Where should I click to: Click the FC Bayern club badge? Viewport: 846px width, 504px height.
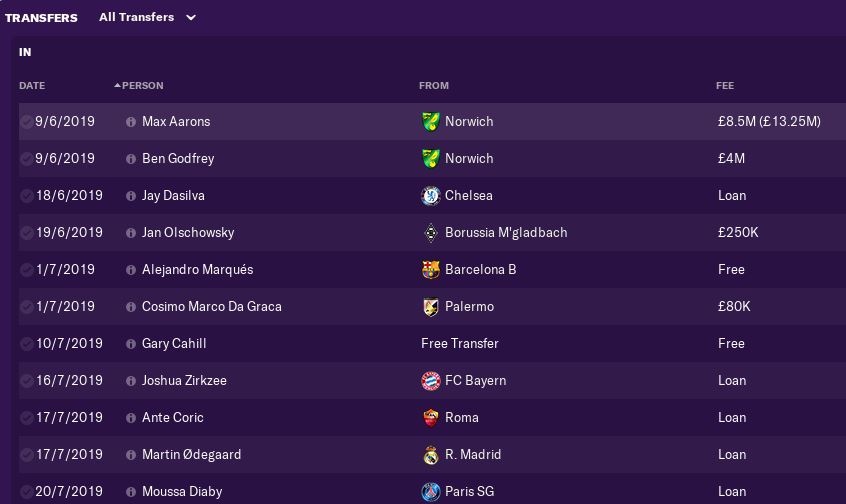[431, 381]
